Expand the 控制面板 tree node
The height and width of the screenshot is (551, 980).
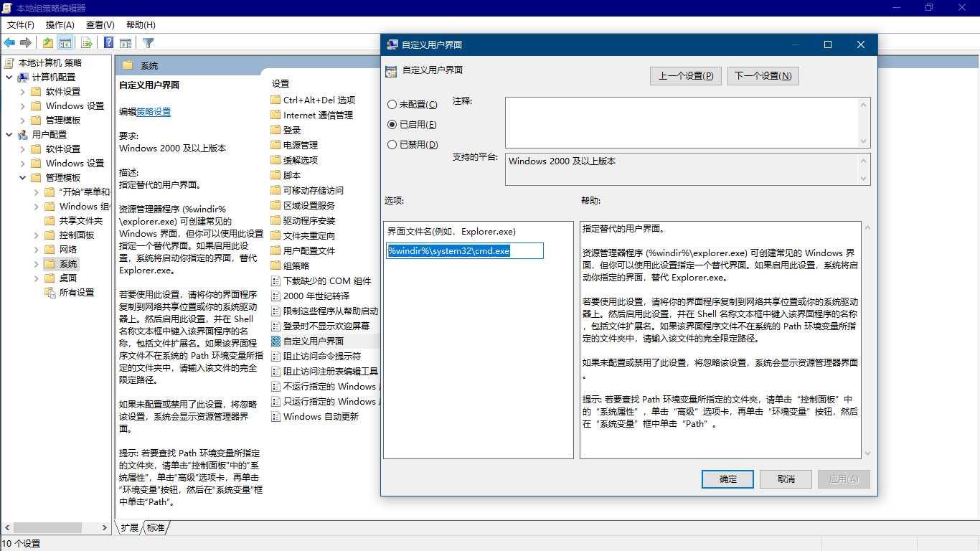[x=36, y=235]
